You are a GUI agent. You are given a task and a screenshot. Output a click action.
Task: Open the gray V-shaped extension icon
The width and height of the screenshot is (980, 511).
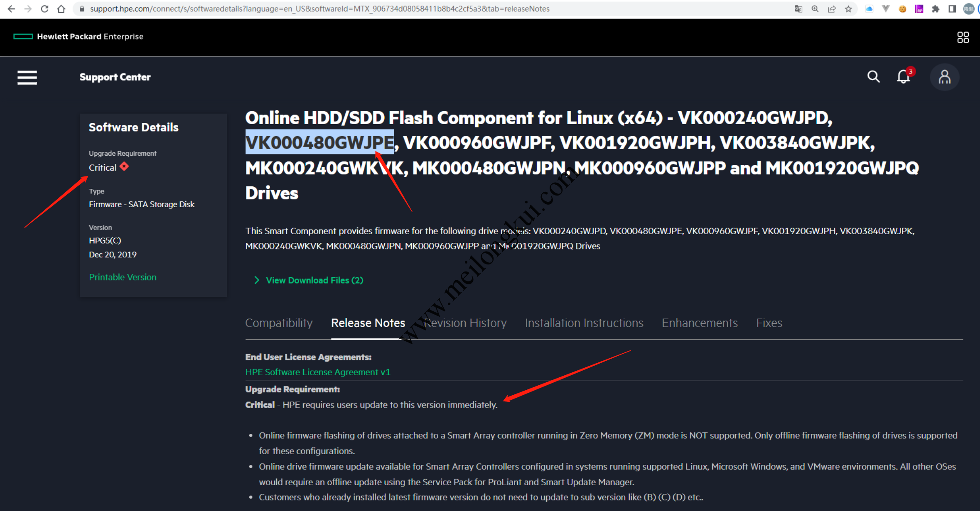886,9
